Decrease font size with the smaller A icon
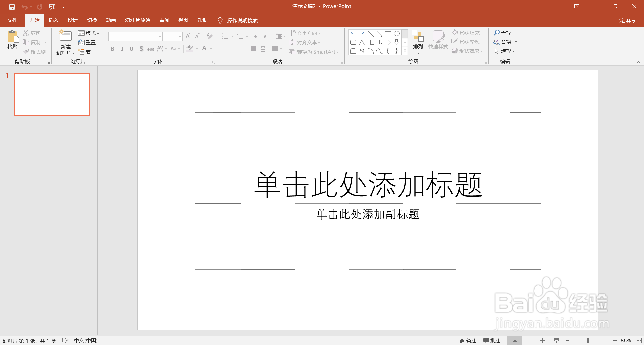The height and width of the screenshot is (345, 644). (x=197, y=36)
